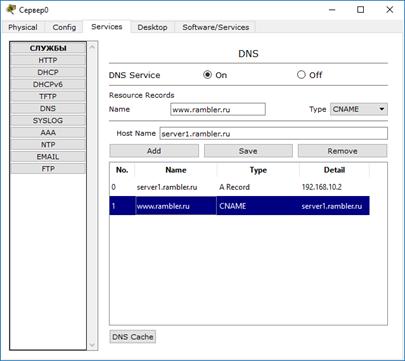Viewport: 405px width, 361px height.
Task: Close the Сервер0 window
Action: [389, 10]
